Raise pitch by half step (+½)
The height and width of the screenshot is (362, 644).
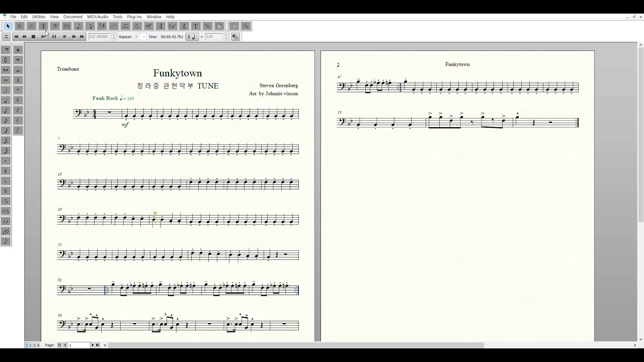point(6,211)
